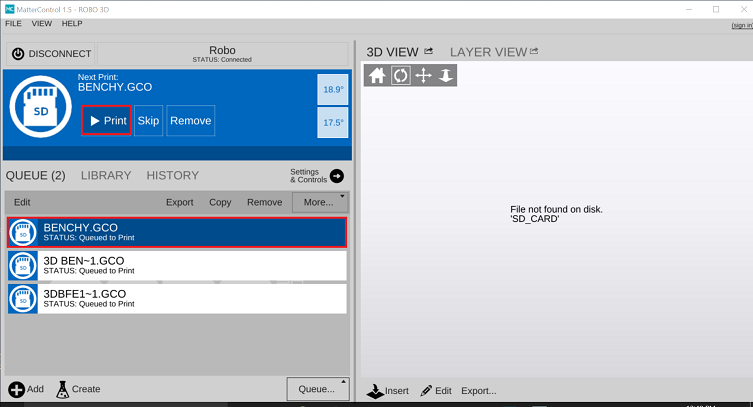Click the 'File not found on disk' message
This screenshot has width=753, height=407.
(x=556, y=214)
